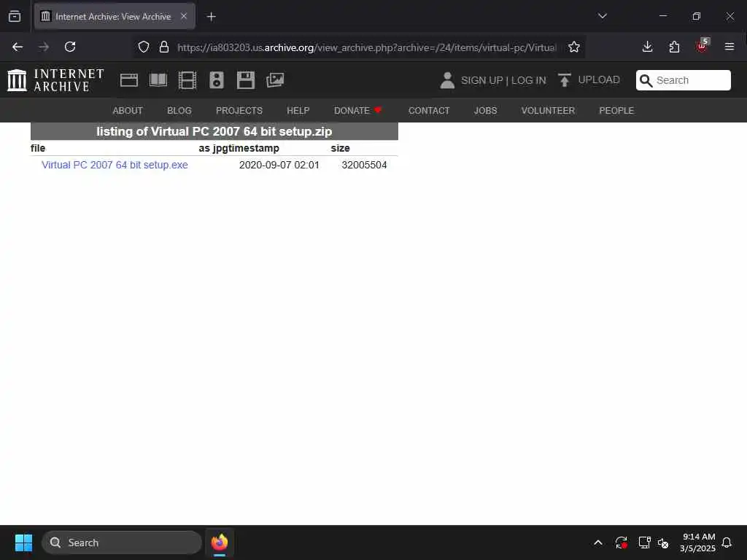Image resolution: width=747 pixels, height=560 pixels.
Task: Open the Firefox View icon
Action: pos(15,16)
